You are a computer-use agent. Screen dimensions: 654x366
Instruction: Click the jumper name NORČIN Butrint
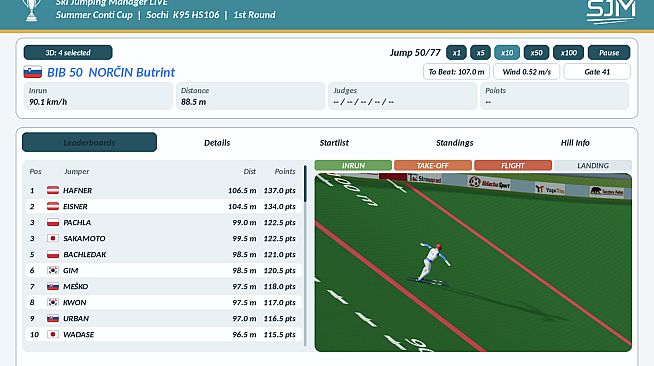pyautogui.click(x=132, y=72)
